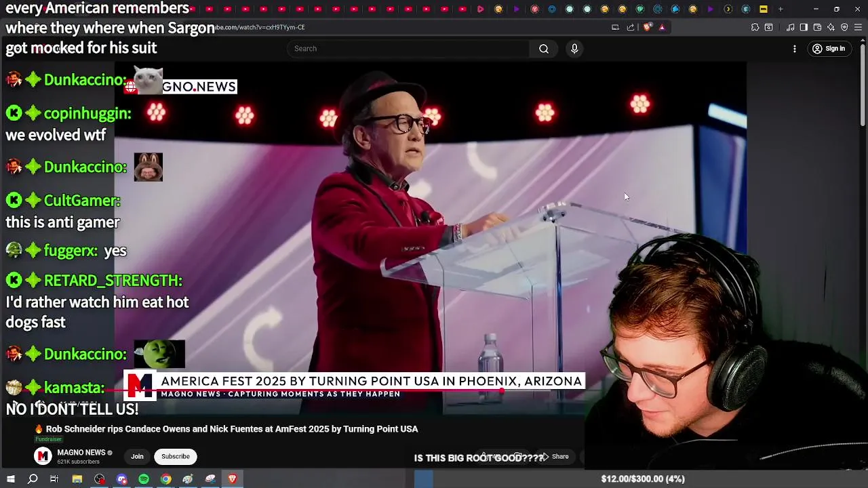Open Spotify from the taskbar

[x=144, y=479]
